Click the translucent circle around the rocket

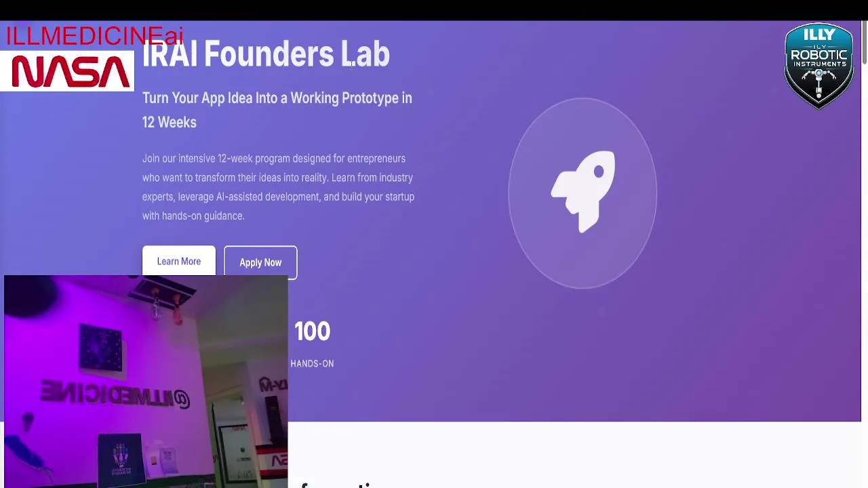tap(583, 193)
